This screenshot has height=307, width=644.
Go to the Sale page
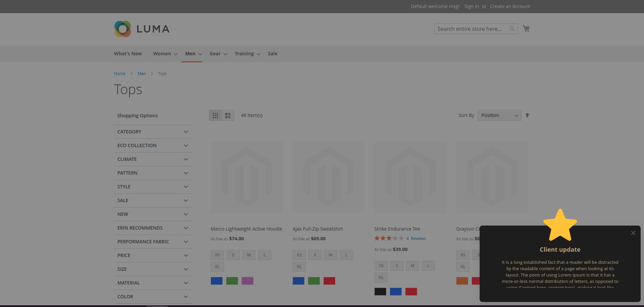[x=273, y=54]
